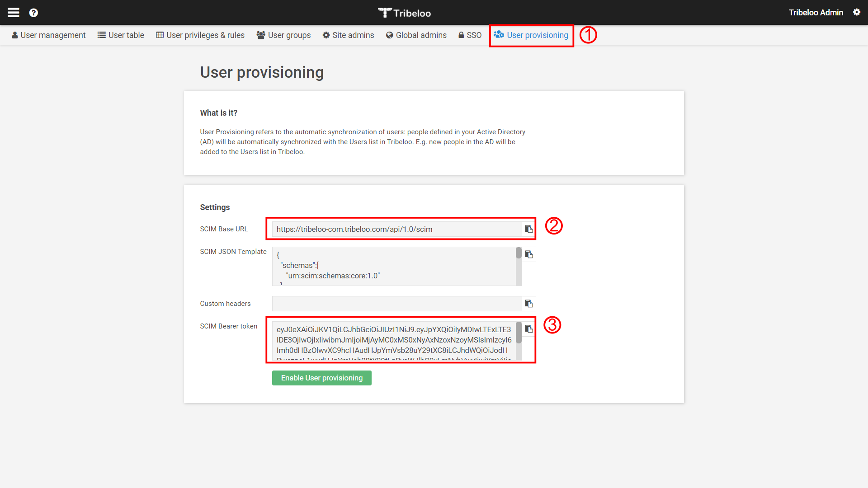Screen dimensions: 868x488
Task: Click the Custom headers field
Action: [397, 304]
